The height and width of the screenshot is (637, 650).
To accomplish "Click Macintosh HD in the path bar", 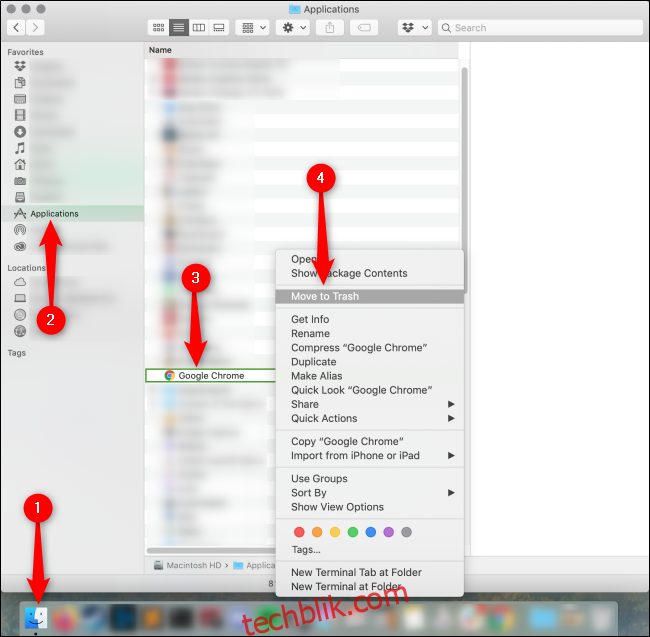I will coord(188,565).
